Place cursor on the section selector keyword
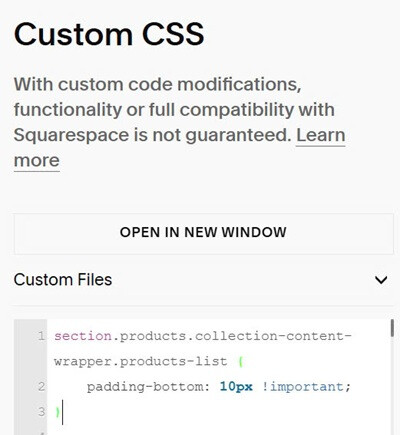The height and width of the screenshot is (435, 400). [x=83, y=336]
